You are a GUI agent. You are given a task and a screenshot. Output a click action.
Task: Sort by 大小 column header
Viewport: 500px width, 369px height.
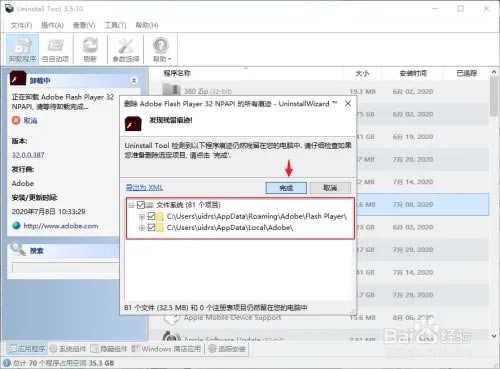pos(362,73)
